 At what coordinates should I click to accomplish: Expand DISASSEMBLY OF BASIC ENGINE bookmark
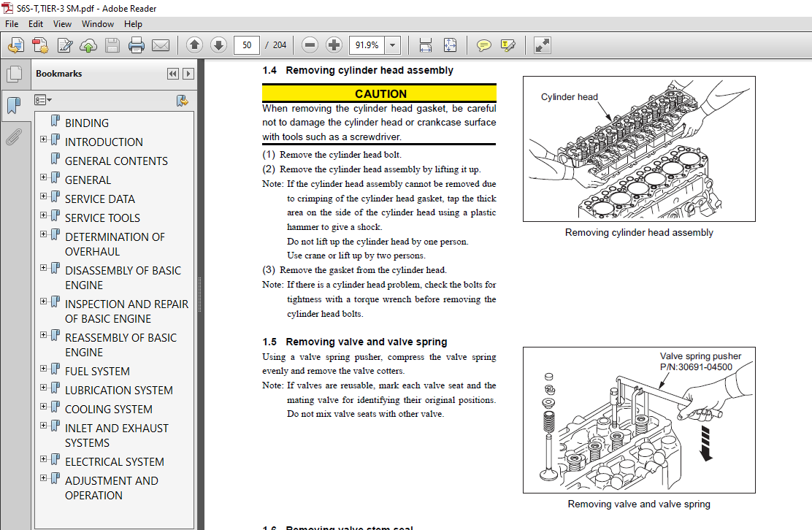pyautogui.click(x=44, y=268)
